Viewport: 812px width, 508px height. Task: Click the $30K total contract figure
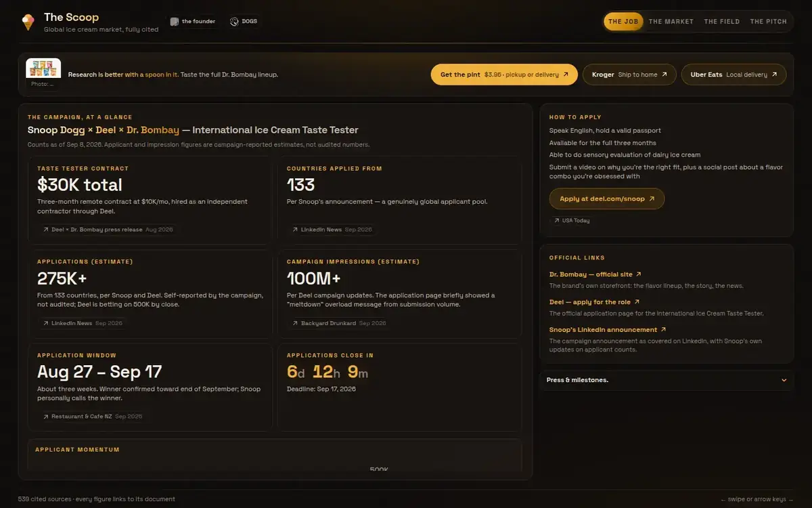pos(80,185)
